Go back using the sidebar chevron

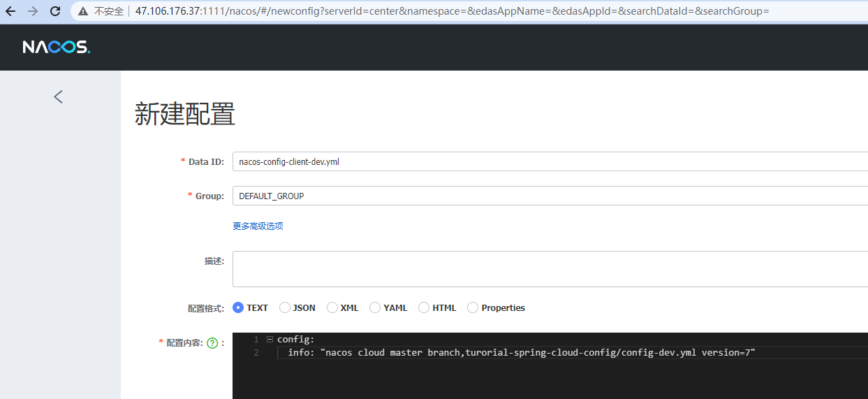tap(59, 96)
